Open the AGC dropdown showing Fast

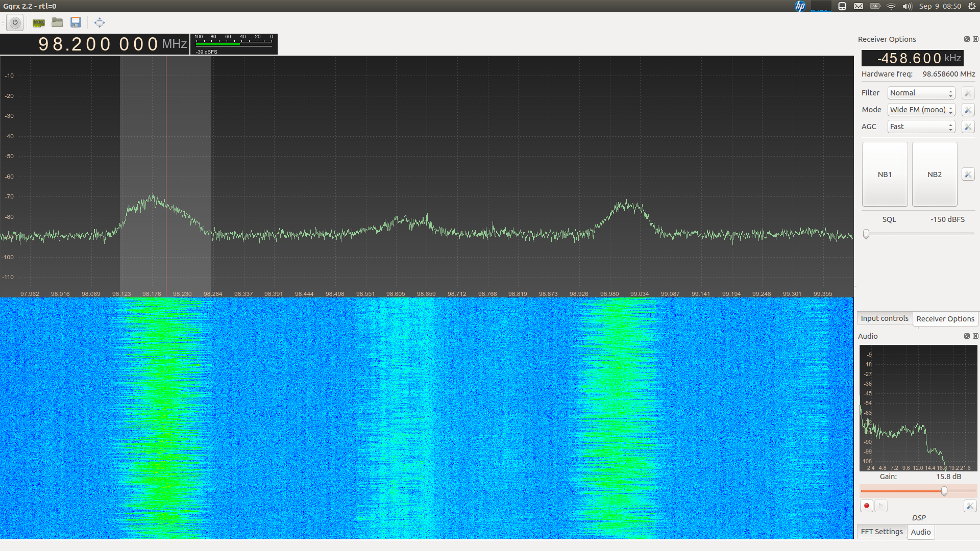point(921,127)
